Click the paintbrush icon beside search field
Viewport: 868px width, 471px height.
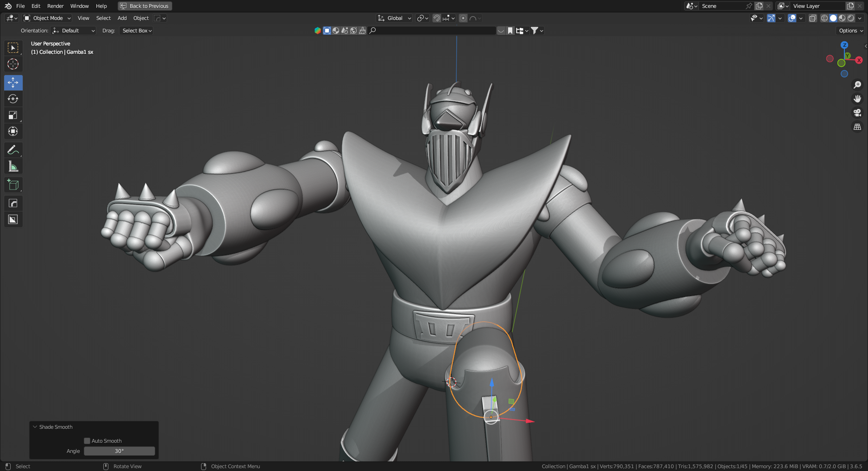[362, 31]
